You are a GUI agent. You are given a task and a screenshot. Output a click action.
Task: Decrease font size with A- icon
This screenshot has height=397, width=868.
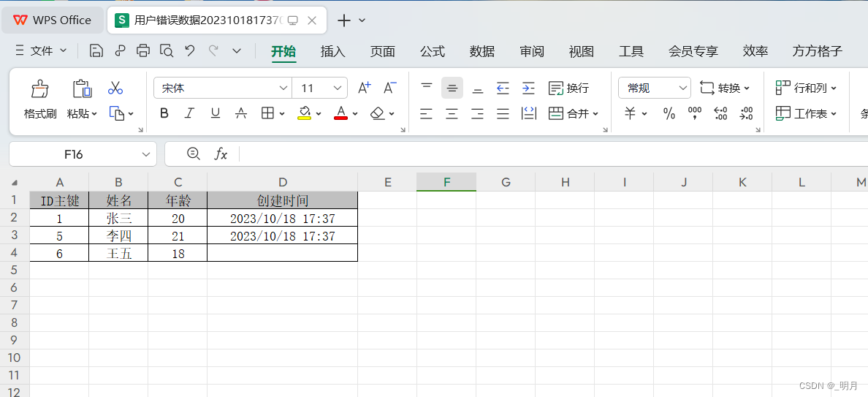tap(390, 88)
